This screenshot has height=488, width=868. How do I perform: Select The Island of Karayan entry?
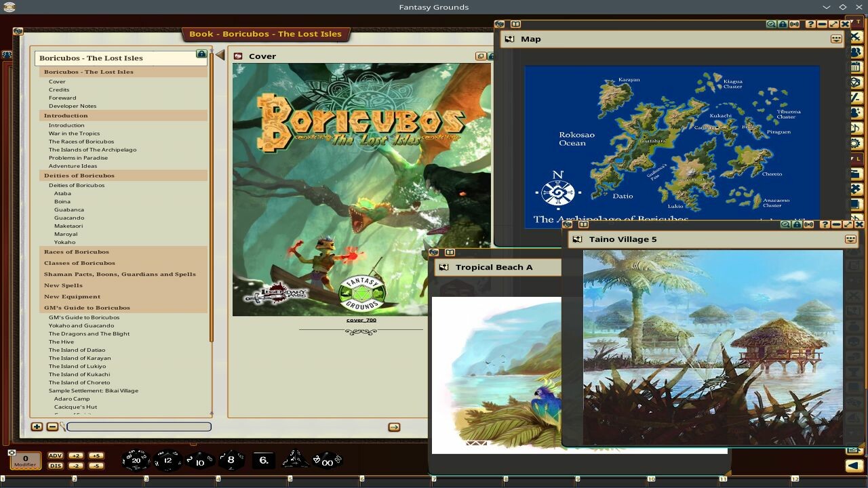click(x=79, y=358)
